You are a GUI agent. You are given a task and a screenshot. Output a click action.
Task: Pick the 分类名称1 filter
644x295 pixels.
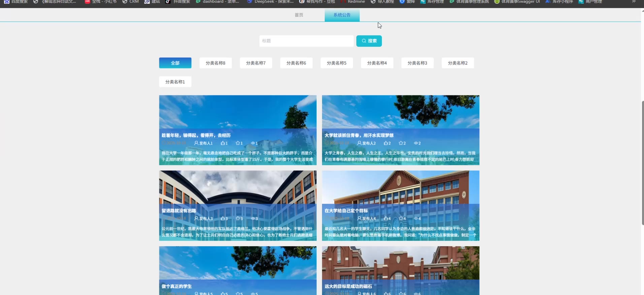pyautogui.click(x=175, y=82)
